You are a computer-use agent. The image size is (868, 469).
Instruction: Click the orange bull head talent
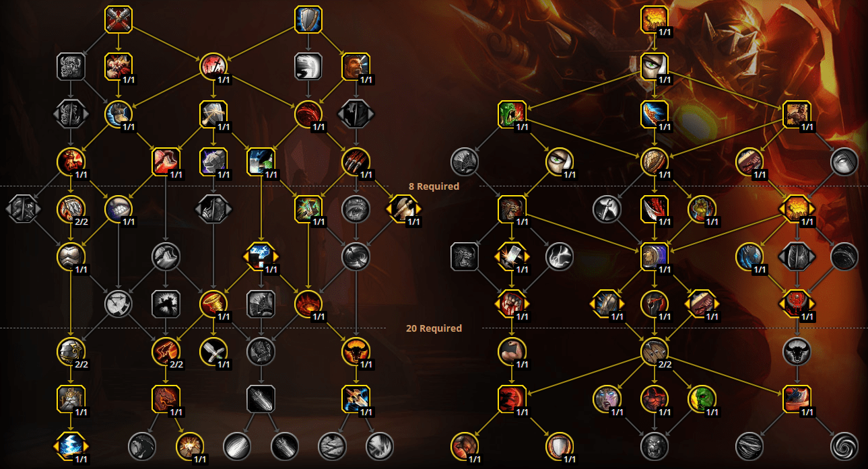pos(356,351)
